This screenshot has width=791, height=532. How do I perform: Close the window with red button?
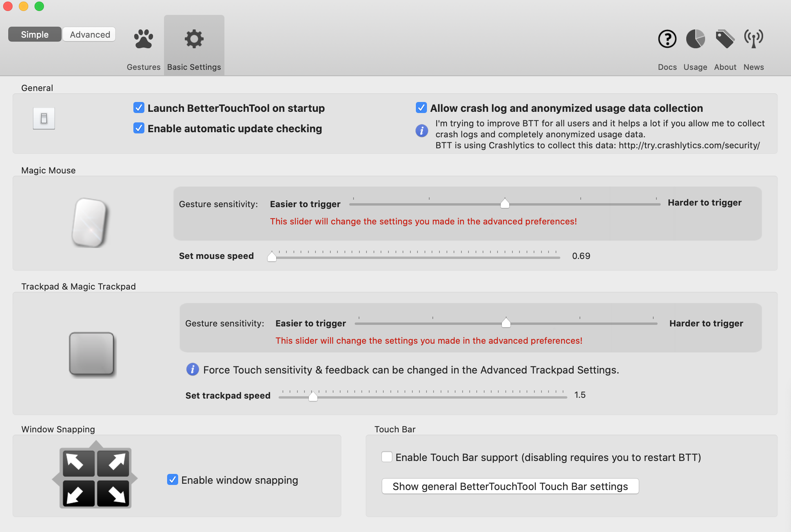pos(8,6)
